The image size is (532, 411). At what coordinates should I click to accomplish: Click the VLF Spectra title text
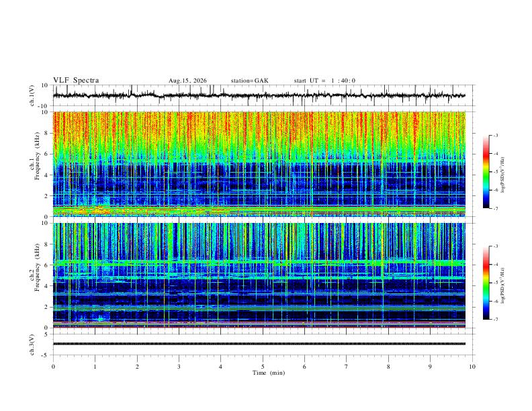point(76,81)
